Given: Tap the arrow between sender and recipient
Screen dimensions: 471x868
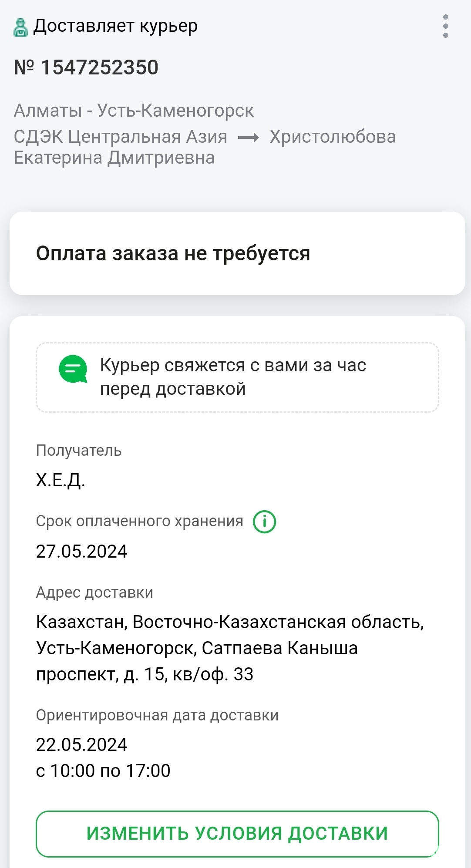Looking at the screenshot, I should 249,138.
